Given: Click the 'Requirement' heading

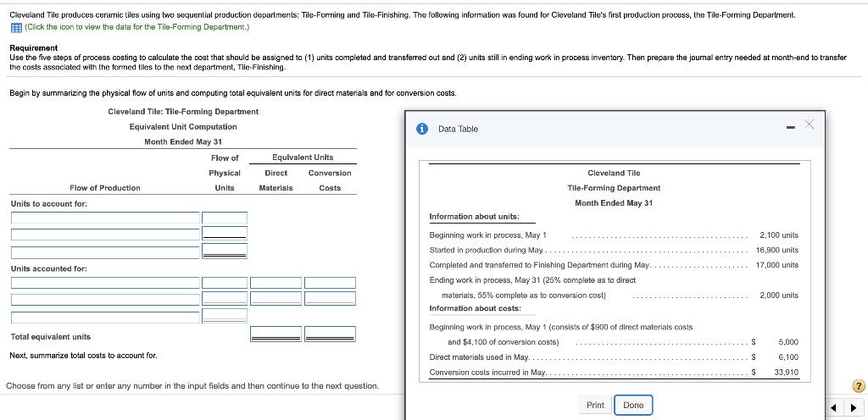Looking at the screenshot, I should click(34, 48).
